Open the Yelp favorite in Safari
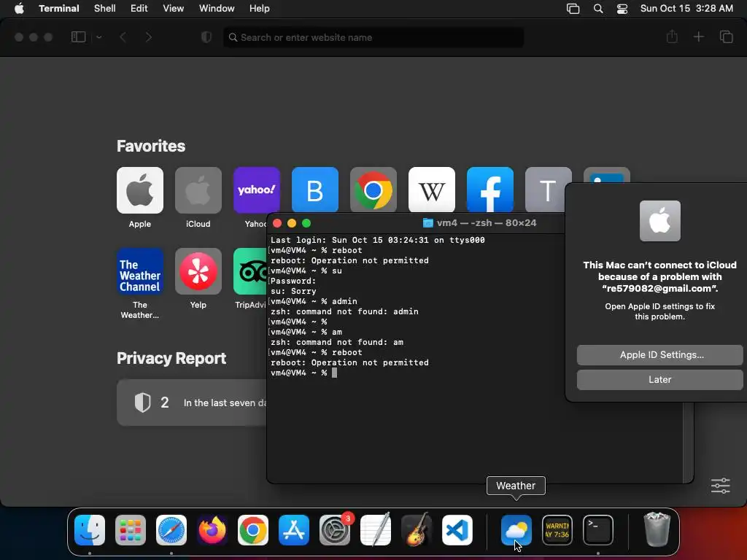This screenshot has width=747, height=560. click(198, 271)
